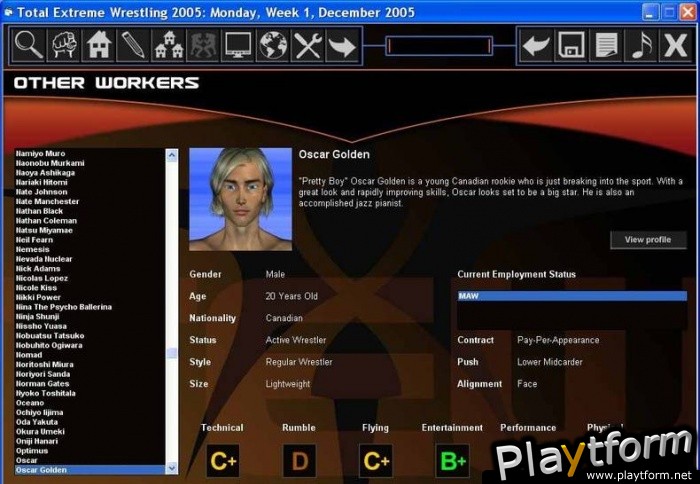Click the Technical C+ grade box
700x484 pixels.
223,461
